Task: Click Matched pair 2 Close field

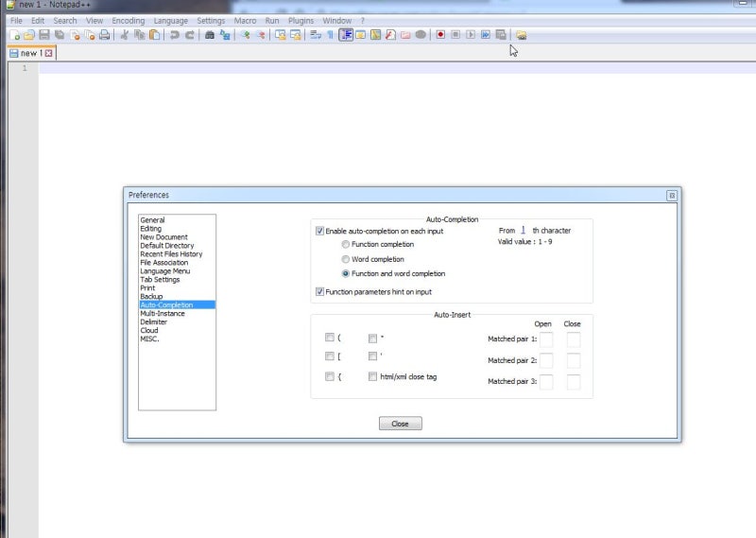Action: 574,360
